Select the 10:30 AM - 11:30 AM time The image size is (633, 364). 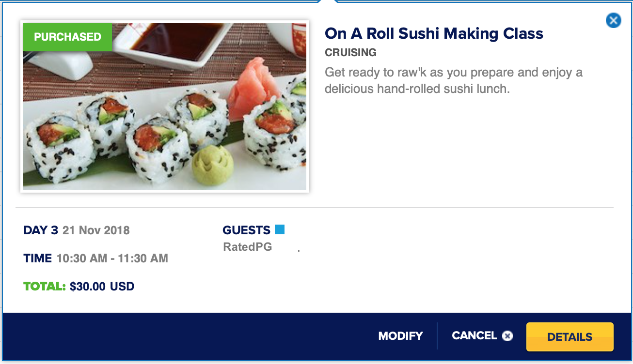pos(112,258)
